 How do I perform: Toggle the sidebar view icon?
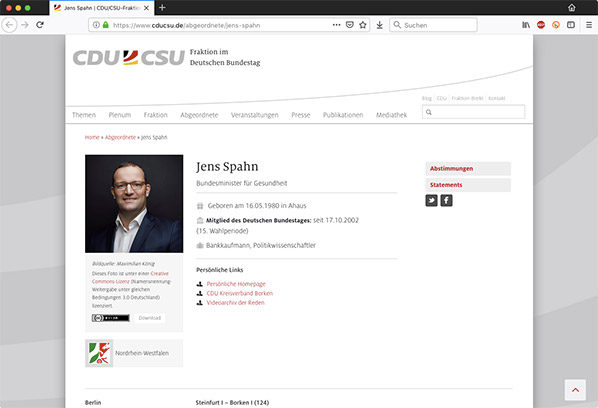click(571, 25)
